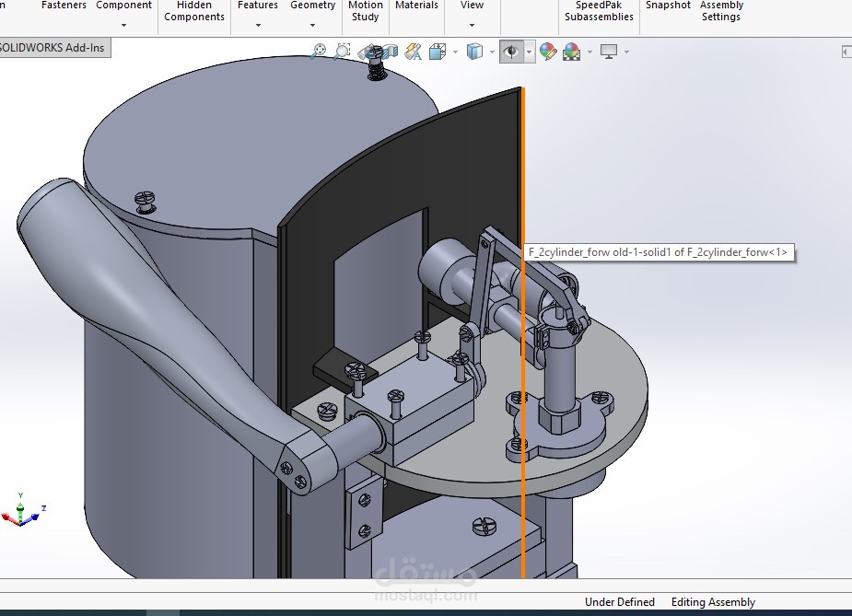Open the Hide/Show Items dropdown arrow
Image resolution: width=852 pixels, height=616 pixels.
click(x=530, y=52)
